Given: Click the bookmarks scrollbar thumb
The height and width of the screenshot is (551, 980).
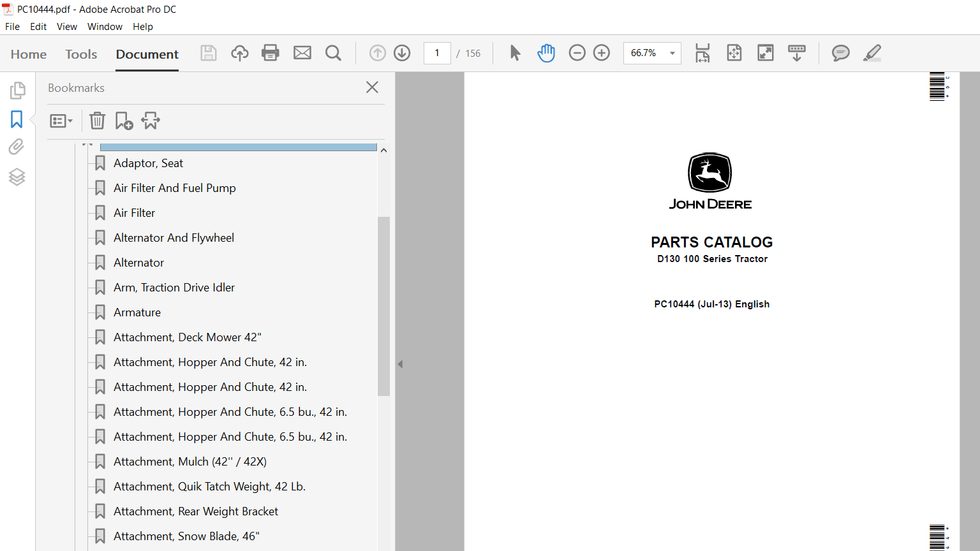Looking at the screenshot, I should coord(383,306).
